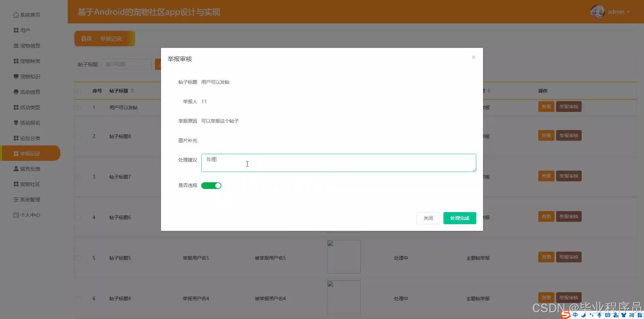Switch to the 举报记录 menu item
Screen dimensions: 644x319
[30, 153]
